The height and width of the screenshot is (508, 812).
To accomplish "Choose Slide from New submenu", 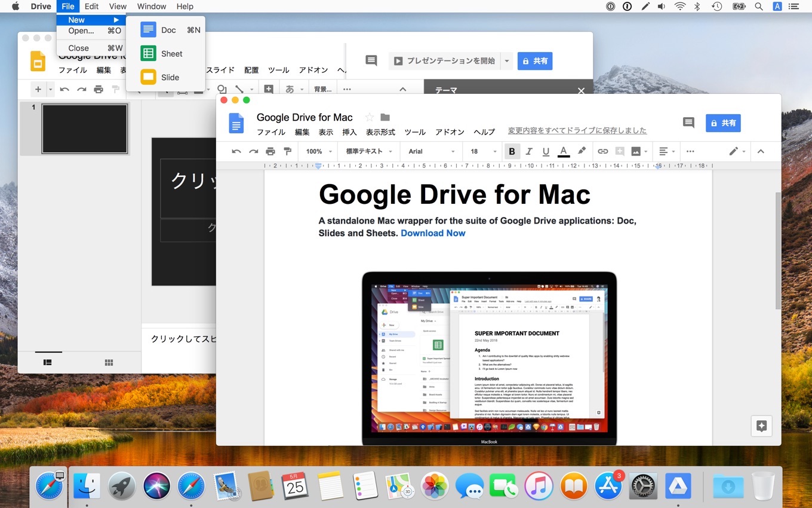I will point(166,77).
